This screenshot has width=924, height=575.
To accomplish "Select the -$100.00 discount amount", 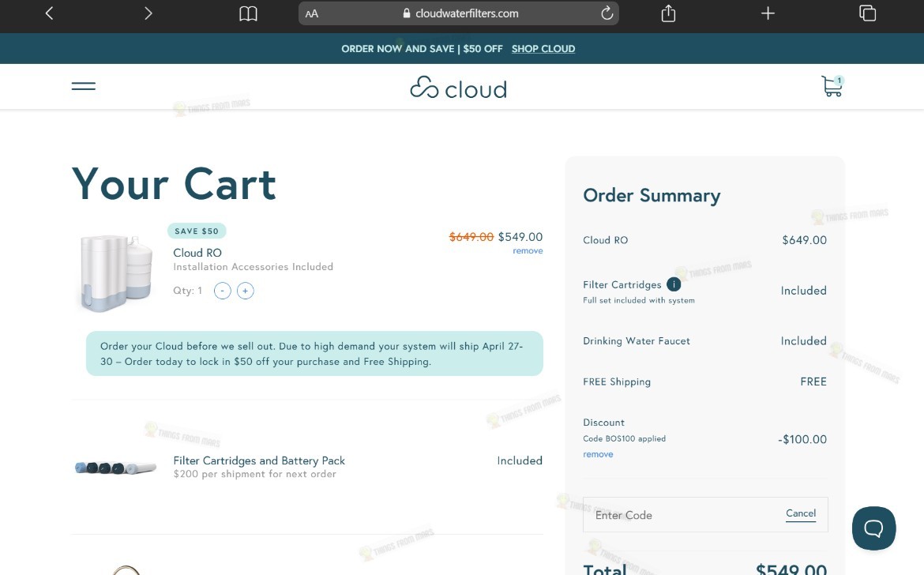I will tap(802, 439).
